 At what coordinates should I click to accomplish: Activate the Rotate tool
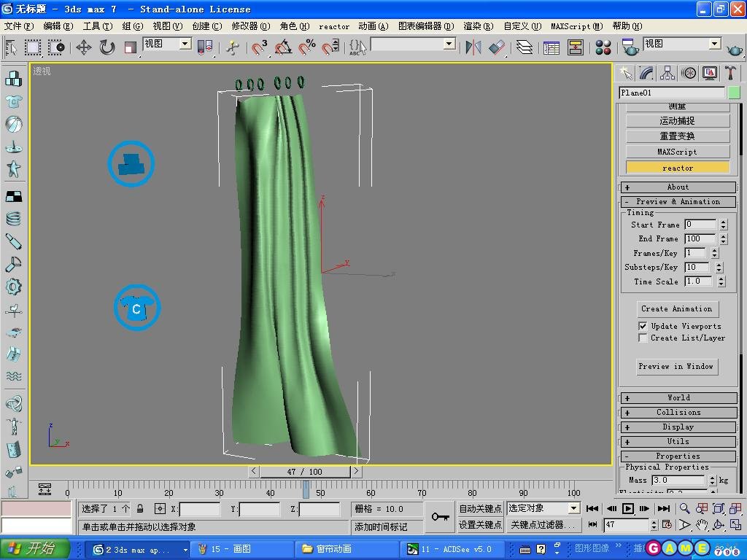(107, 48)
